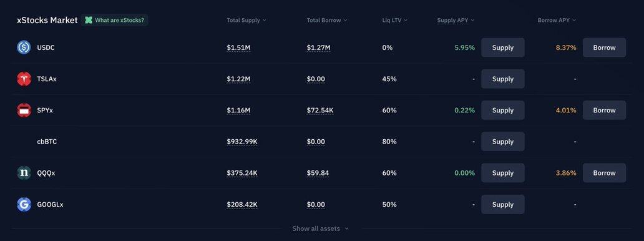Expand Show all assets

(320, 229)
